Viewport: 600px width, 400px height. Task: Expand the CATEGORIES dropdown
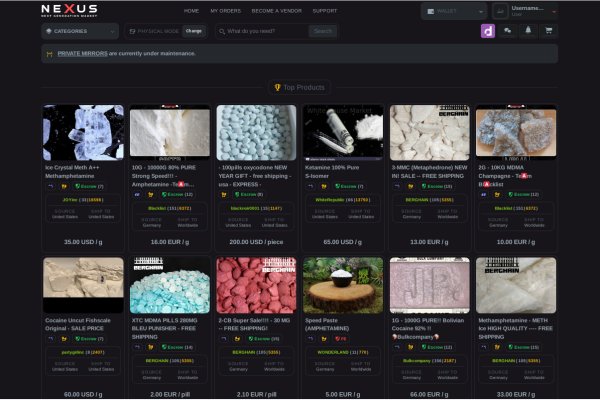point(80,31)
